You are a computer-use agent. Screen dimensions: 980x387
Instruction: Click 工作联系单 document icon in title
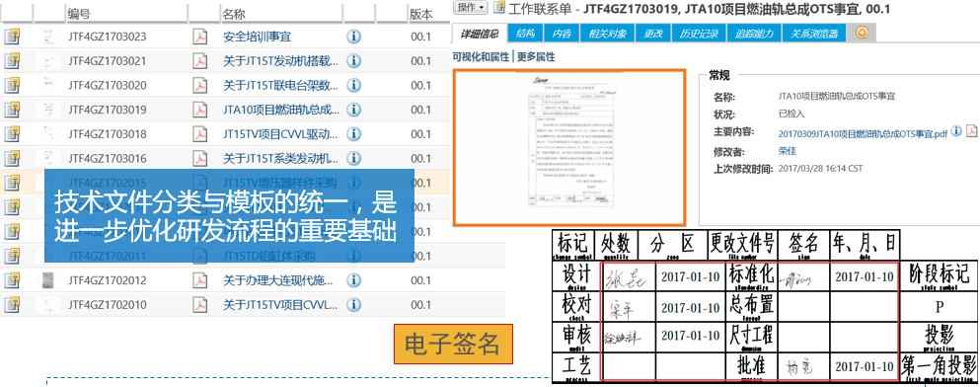pyautogui.click(x=498, y=8)
